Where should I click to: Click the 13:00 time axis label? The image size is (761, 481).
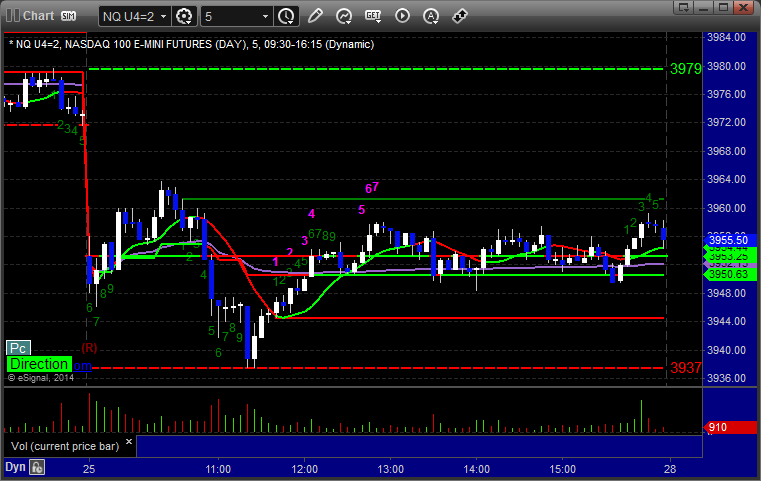(391, 469)
